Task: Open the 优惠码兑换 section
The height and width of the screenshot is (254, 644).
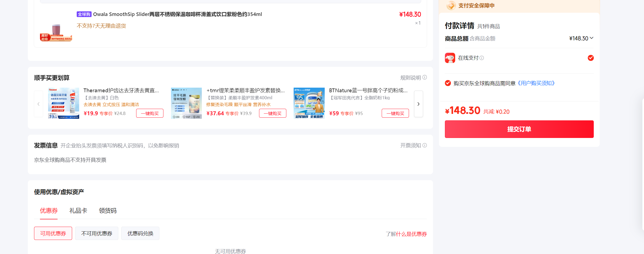Action: pyautogui.click(x=140, y=233)
